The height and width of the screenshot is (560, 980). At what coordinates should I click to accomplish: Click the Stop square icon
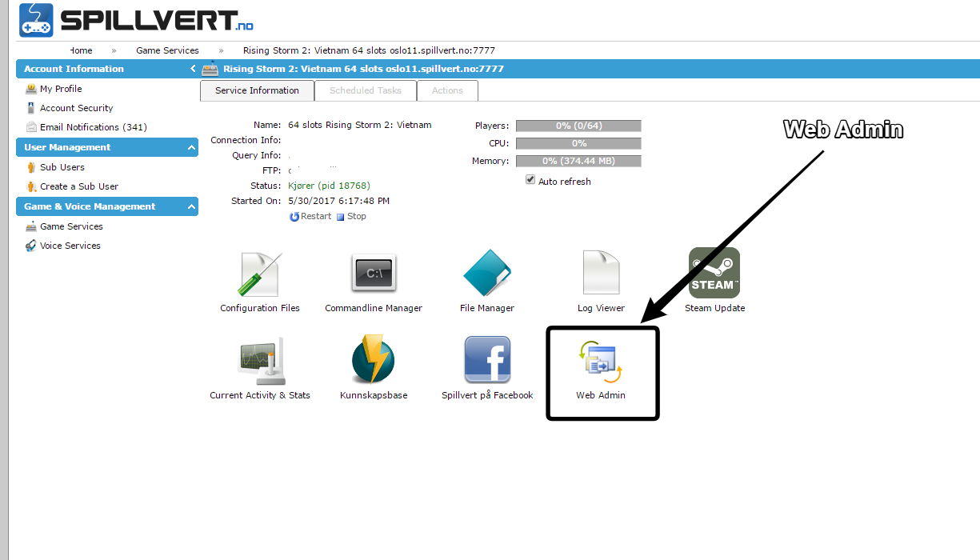[340, 217]
